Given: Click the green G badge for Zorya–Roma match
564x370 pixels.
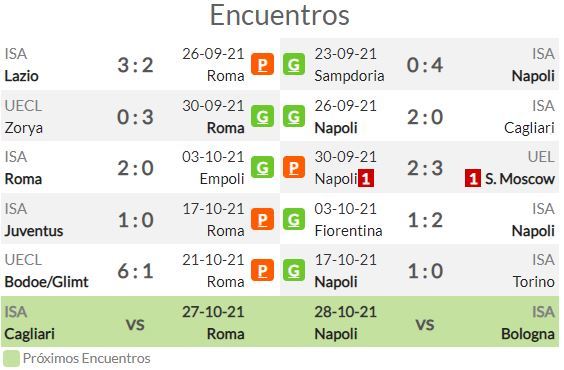Looking at the screenshot, I should pos(262,116).
